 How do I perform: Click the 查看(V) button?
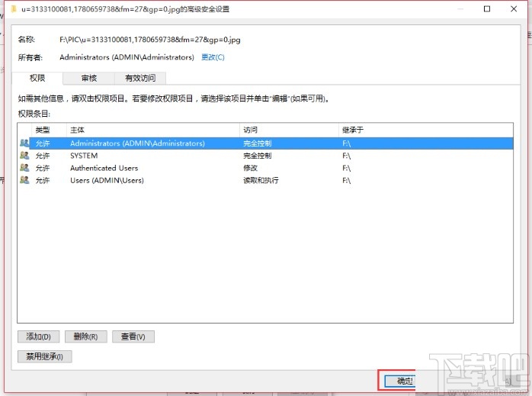[x=133, y=336]
